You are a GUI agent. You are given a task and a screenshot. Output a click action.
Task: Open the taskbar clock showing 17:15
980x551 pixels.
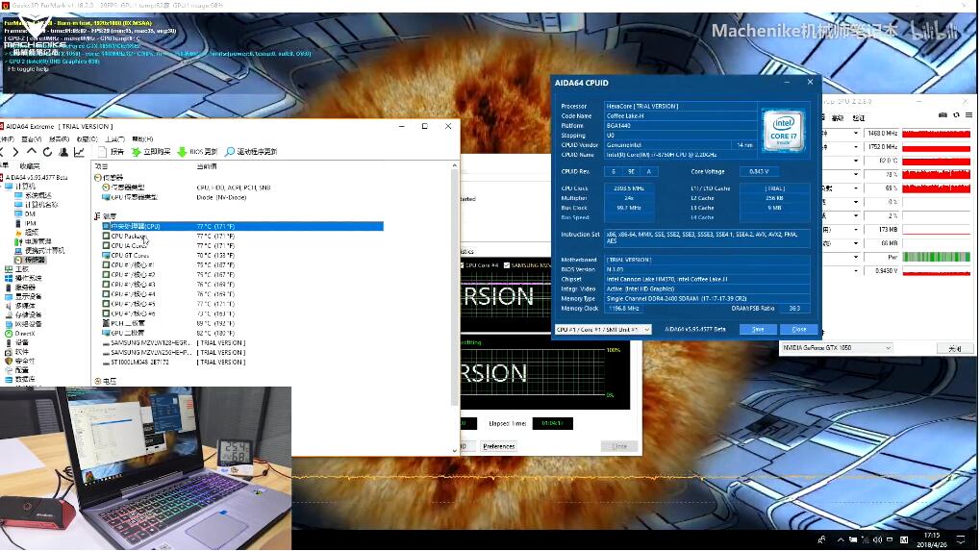point(931,539)
